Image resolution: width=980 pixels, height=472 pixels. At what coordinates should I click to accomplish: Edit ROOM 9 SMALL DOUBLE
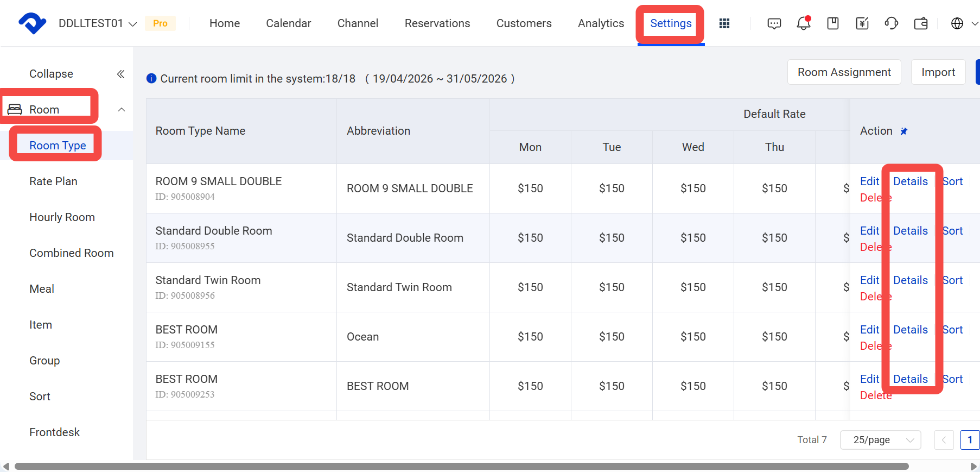click(869, 181)
